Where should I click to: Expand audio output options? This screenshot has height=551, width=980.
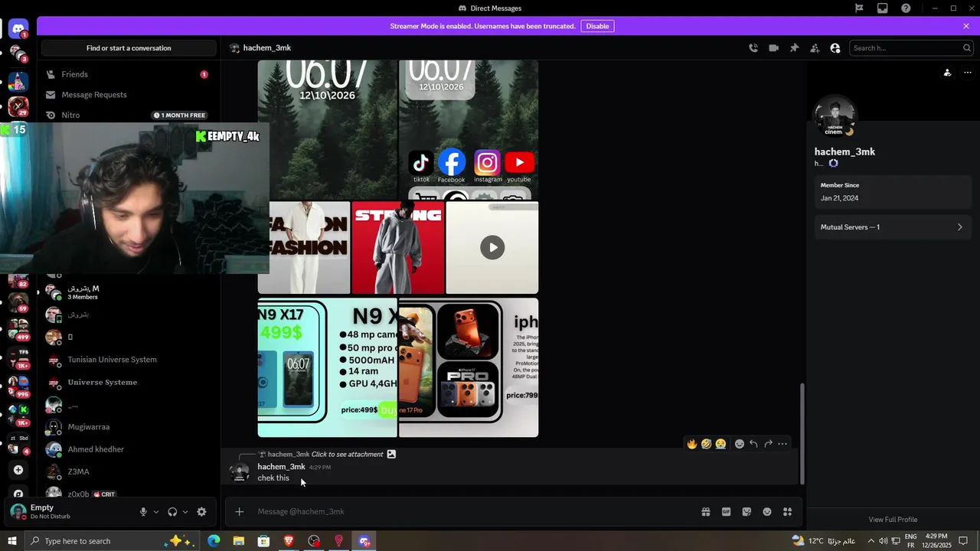coord(185,512)
